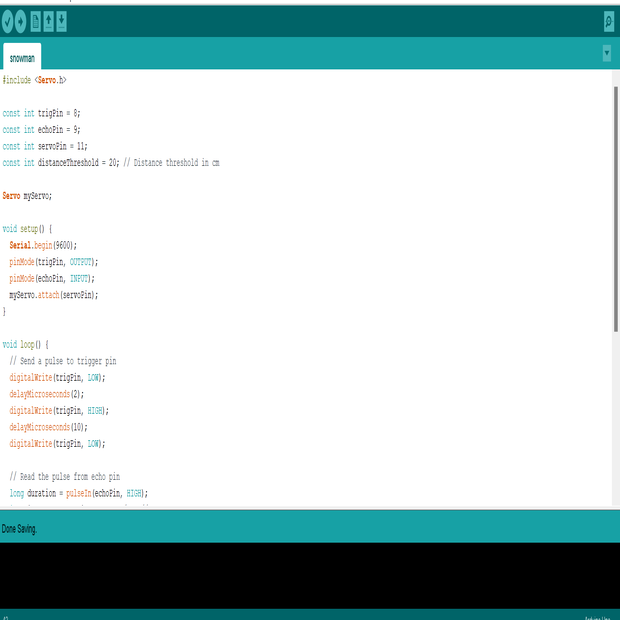The image size is (620, 620).
Task: Click the pulseIn duration line
Action: (x=79, y=493)
